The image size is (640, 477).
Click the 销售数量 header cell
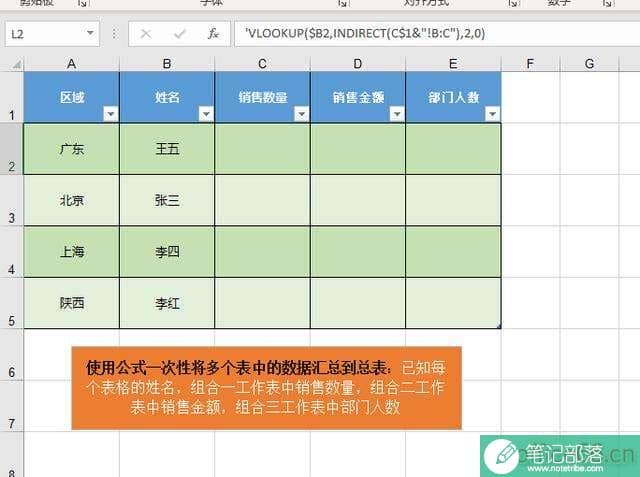pyautogui.click(x=262, y=97)
